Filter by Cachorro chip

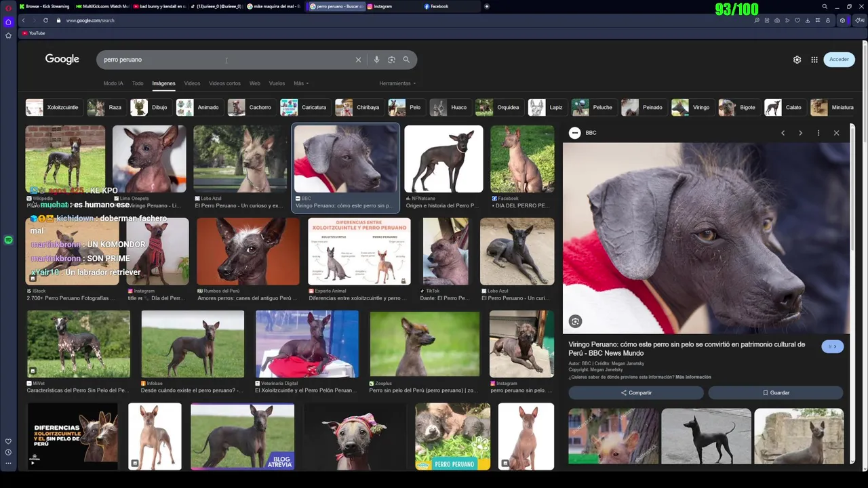[250, 107]
